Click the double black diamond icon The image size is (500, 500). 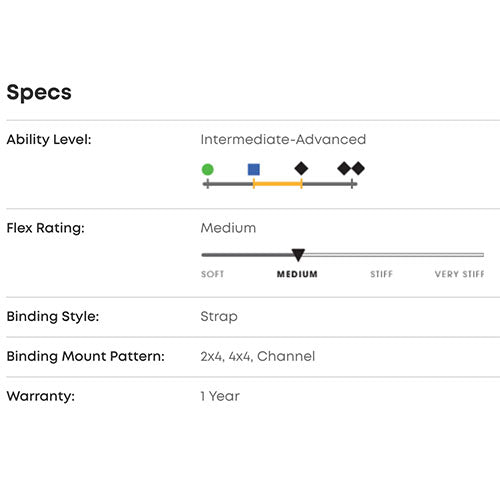point(351,168)
